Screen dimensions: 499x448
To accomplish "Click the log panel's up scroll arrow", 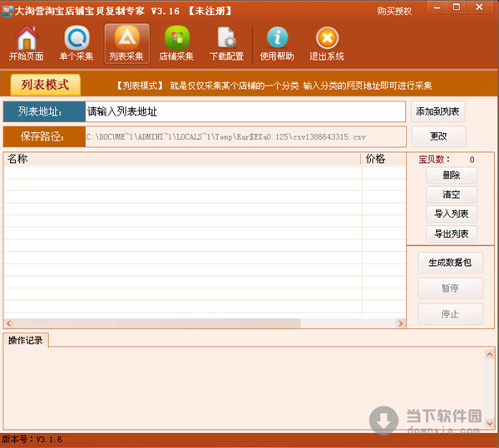I will (x=490, y=354).
